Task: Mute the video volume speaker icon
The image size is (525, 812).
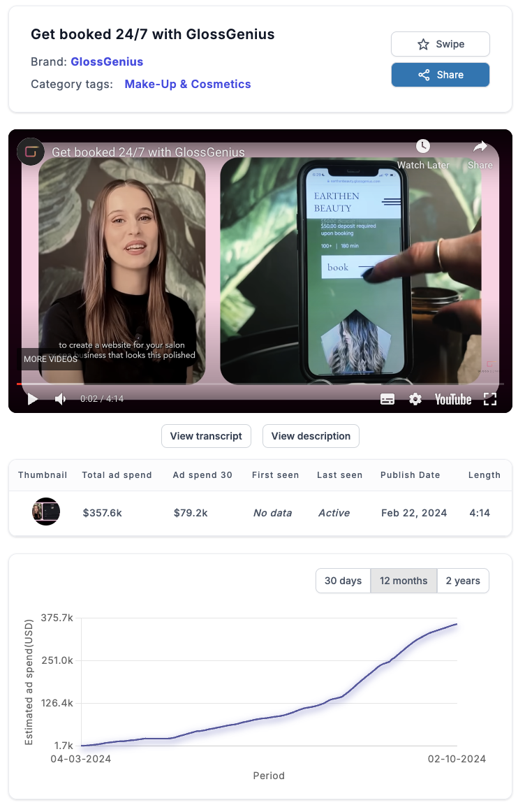Action: coord(61,399)
